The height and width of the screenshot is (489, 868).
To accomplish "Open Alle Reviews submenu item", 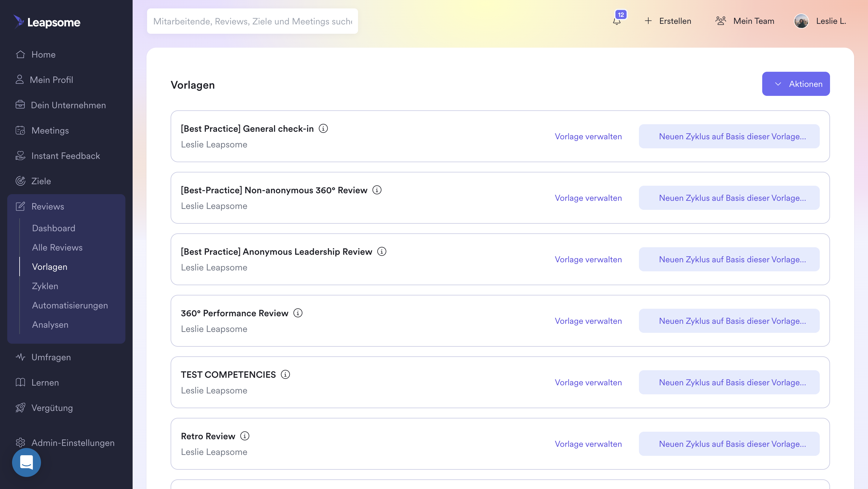I will click(57, 248).
